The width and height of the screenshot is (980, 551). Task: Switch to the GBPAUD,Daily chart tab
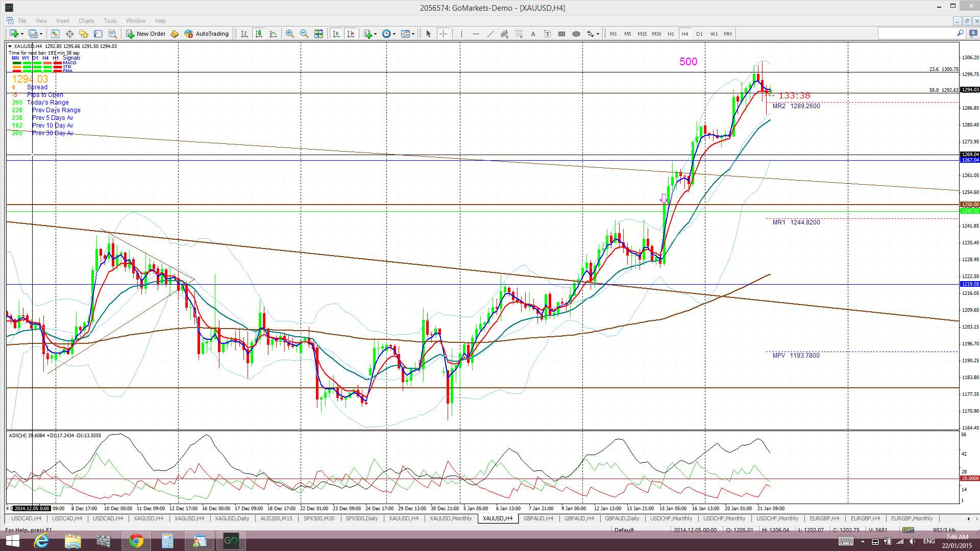pos(622,518)
